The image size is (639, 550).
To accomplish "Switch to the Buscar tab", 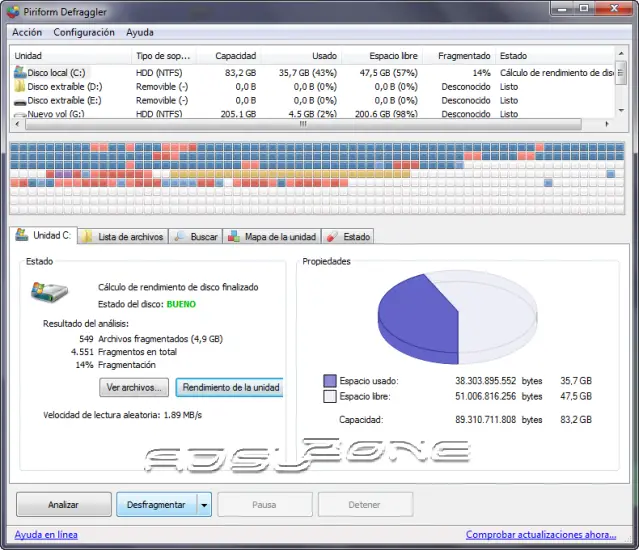I will pos(196,237).
